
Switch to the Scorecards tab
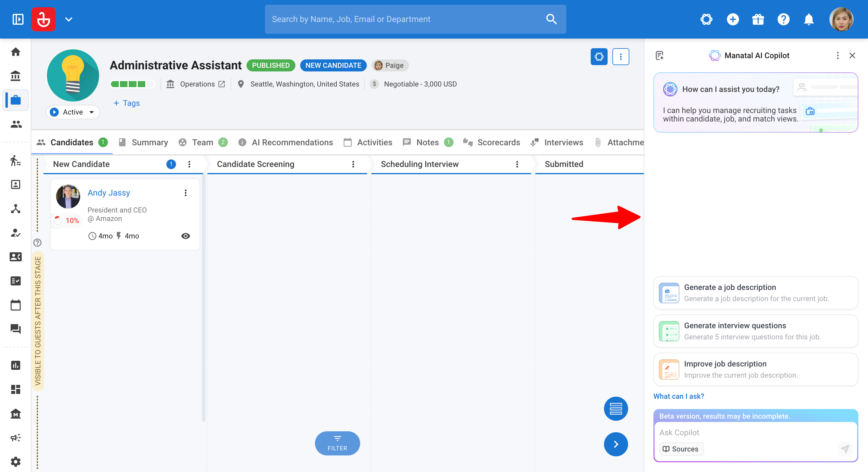[x=491, y=142]
